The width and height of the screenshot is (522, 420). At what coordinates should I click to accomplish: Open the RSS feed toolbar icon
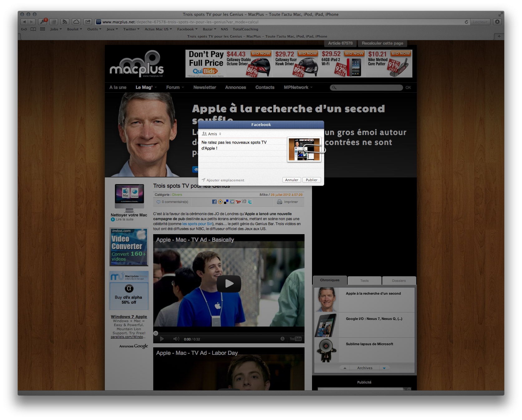tap(65, 22)
